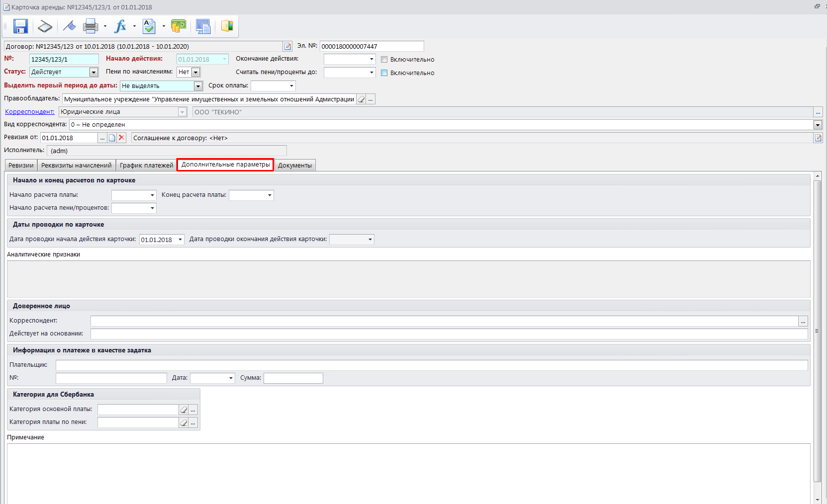Click the money and coins icon
This screenshot has height=504, width=827.
[178, 26]
